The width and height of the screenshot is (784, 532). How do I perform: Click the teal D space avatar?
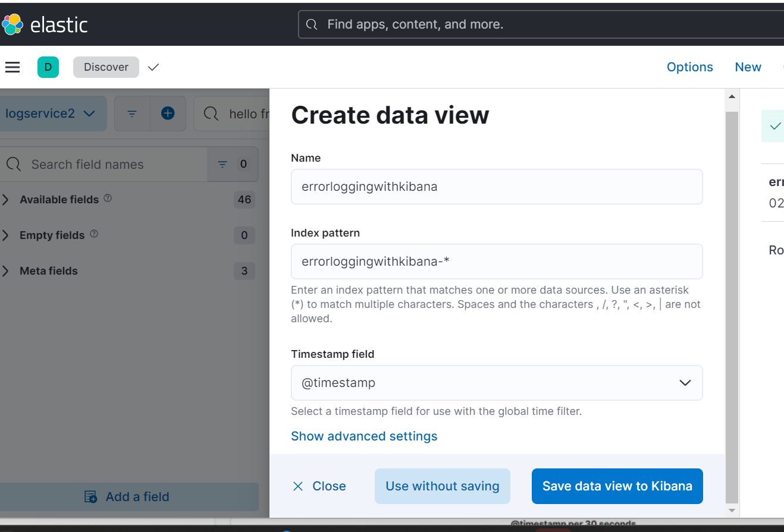[x=48, y=67]
